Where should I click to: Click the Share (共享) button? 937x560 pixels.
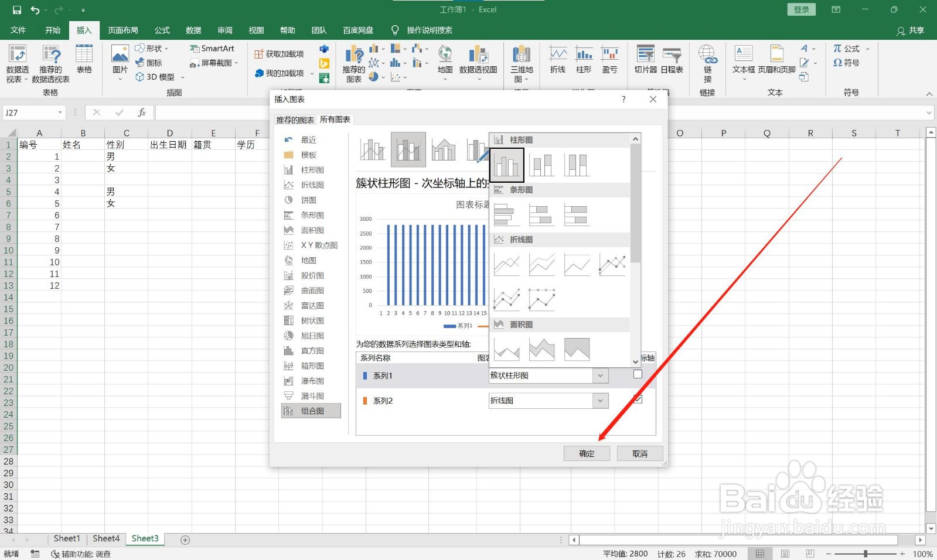911,30
